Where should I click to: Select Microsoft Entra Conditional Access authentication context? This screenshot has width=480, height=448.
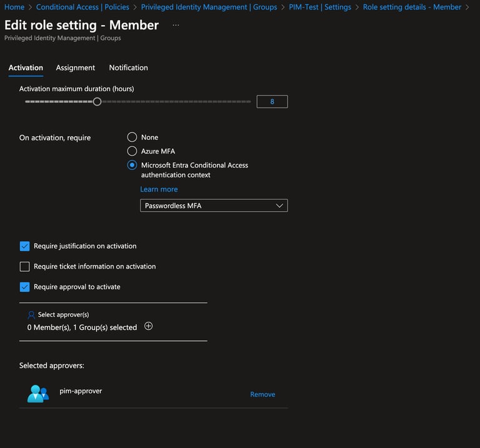click(x=132, y=165)
